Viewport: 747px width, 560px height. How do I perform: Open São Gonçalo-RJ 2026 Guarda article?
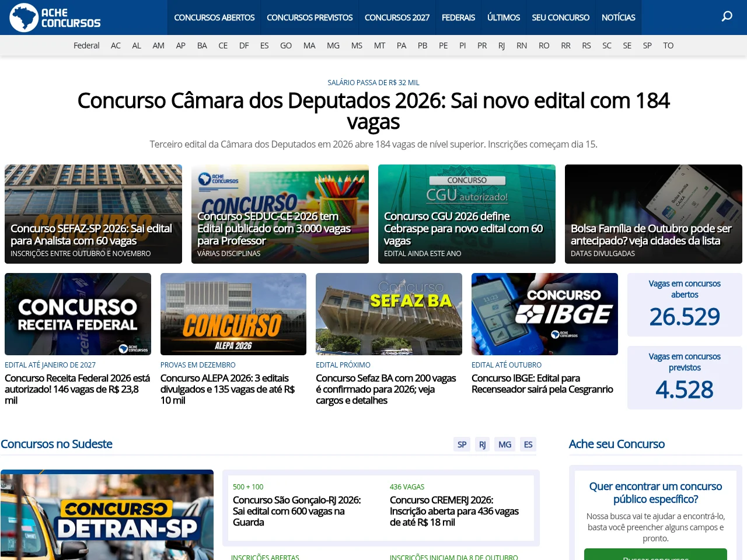click(296, 511)
